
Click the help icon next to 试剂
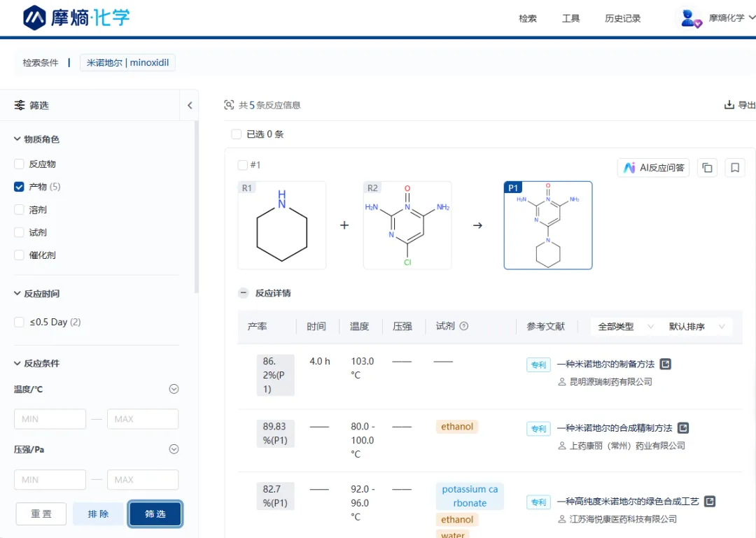[463, 327]
